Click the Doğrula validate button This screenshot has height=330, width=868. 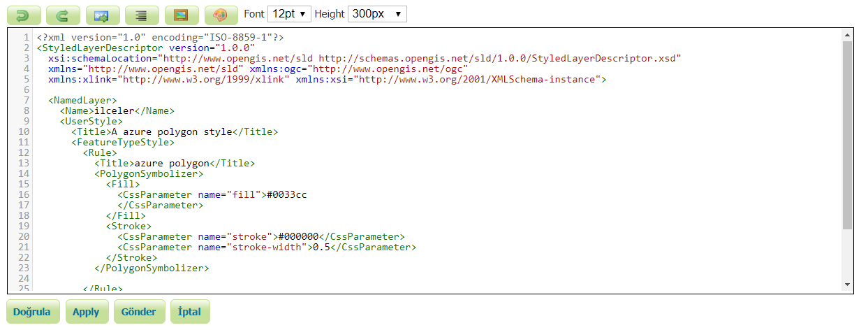click(x=32, y=312)
